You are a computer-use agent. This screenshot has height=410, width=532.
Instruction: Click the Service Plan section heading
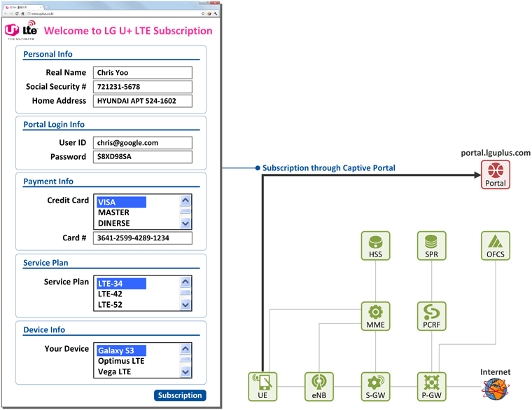click(45, 263)
